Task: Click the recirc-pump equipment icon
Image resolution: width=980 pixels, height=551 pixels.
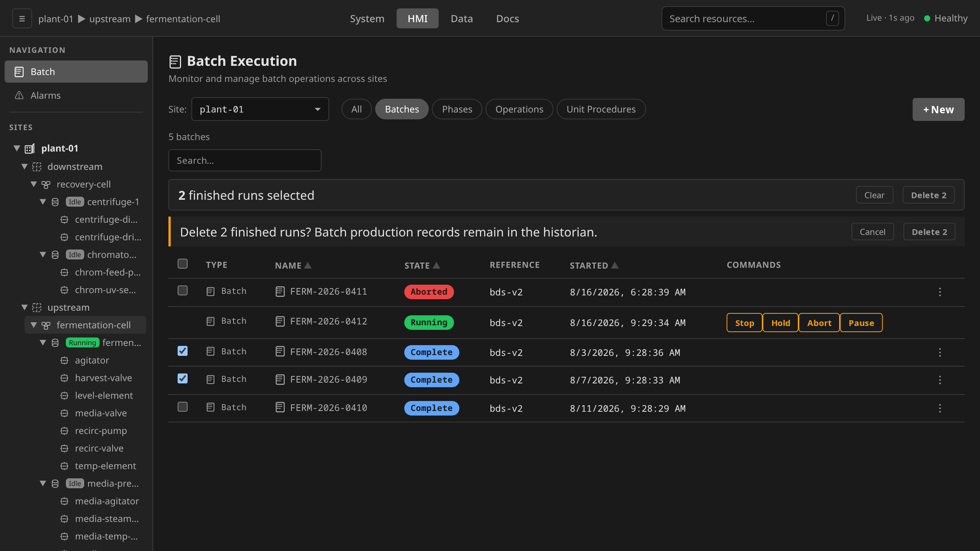Action: pyautogui.click(x=64, y=431)
